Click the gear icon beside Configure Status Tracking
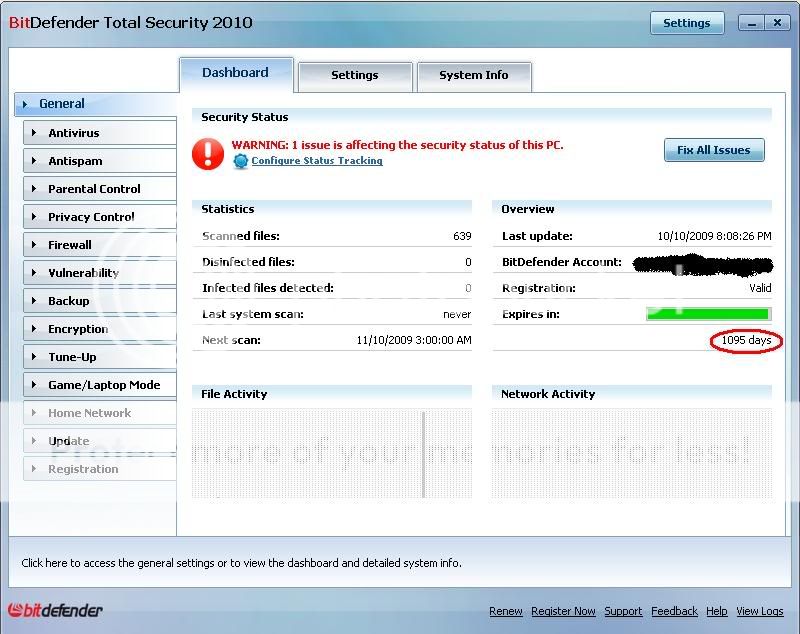The height and width of the screenshot is (634, 800). [240, 161]
